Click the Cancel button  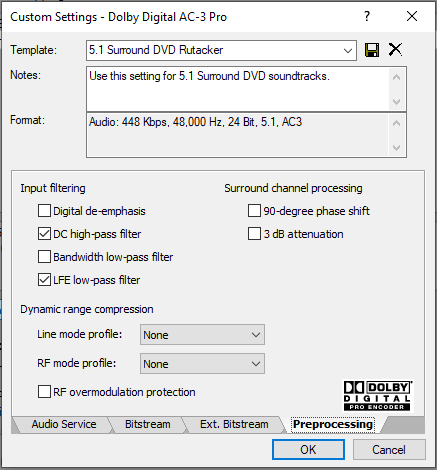click(x=389, y=450)
